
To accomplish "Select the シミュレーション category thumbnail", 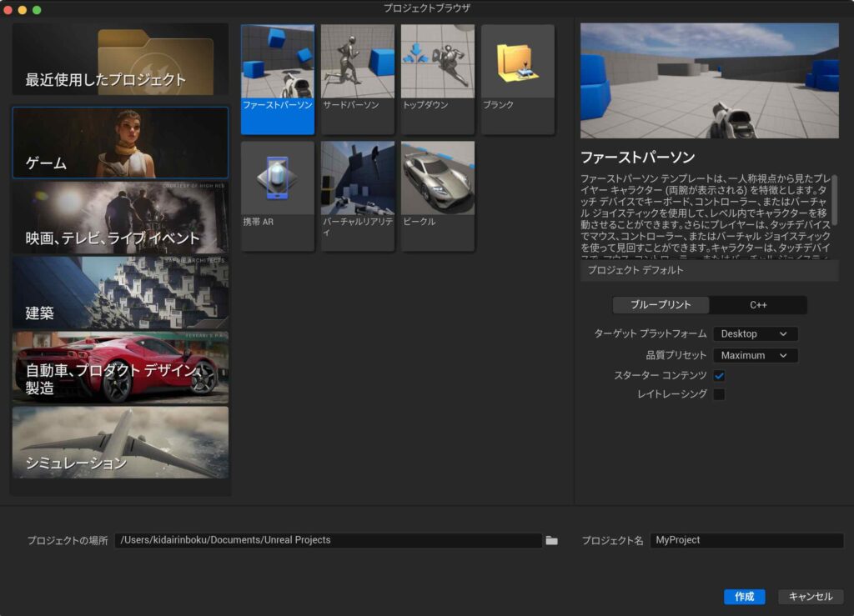I will 119,442.
